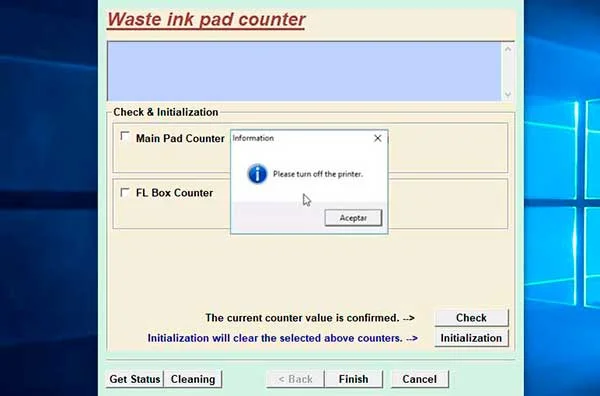Click 'Initialization will clear the selected above counters' text
Viewport: 600px width, 396px height.
(x=275, y=338)
